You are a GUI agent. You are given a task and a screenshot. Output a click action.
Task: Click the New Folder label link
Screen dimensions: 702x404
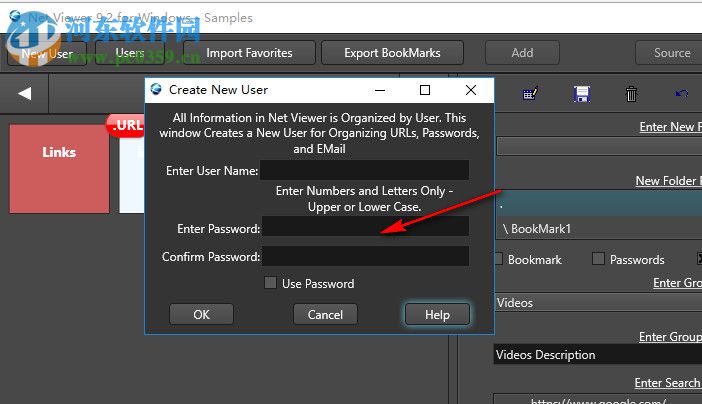click(669, 181)
